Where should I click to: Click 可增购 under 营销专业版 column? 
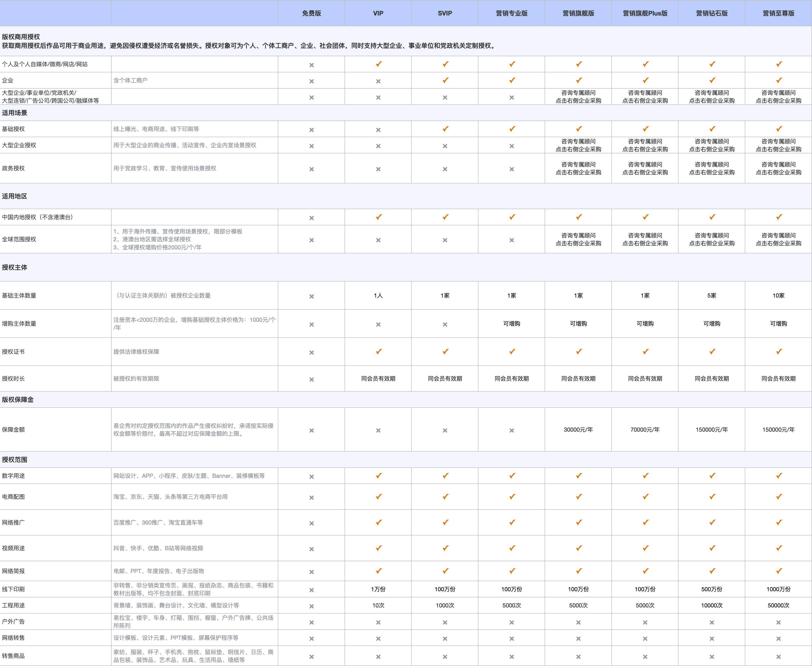[512, 324]
